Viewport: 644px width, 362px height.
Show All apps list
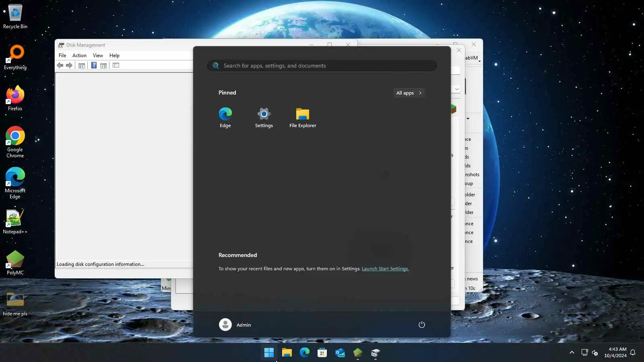pyautogui.click(x=409, y=93)
